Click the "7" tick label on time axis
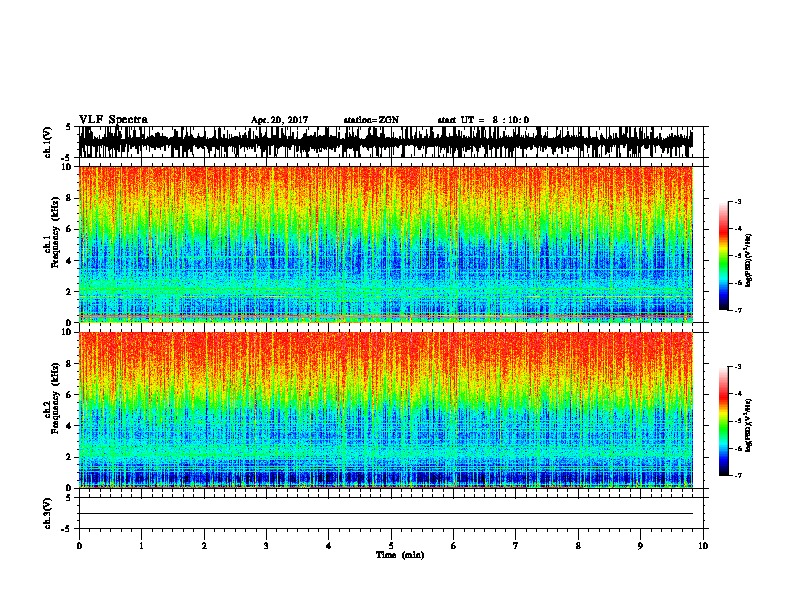Viewport: 792px width, 612px height. pyautogui.click(x=516, y=546)
